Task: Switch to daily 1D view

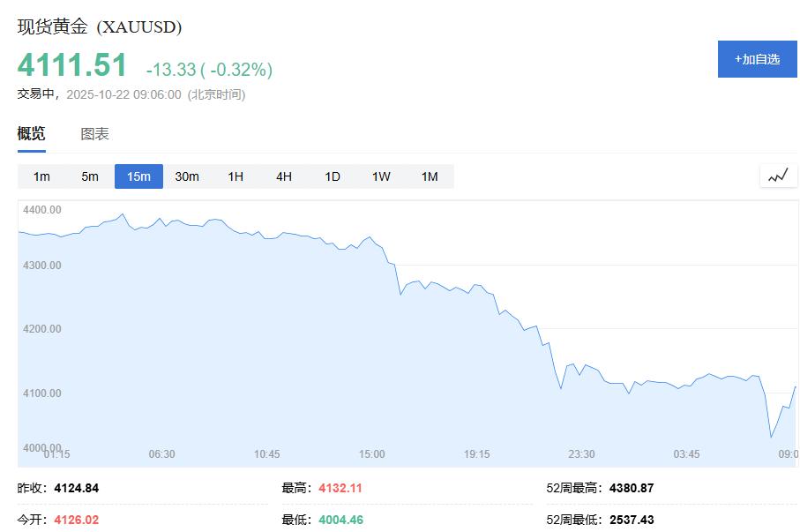Action: coord(332,176)
